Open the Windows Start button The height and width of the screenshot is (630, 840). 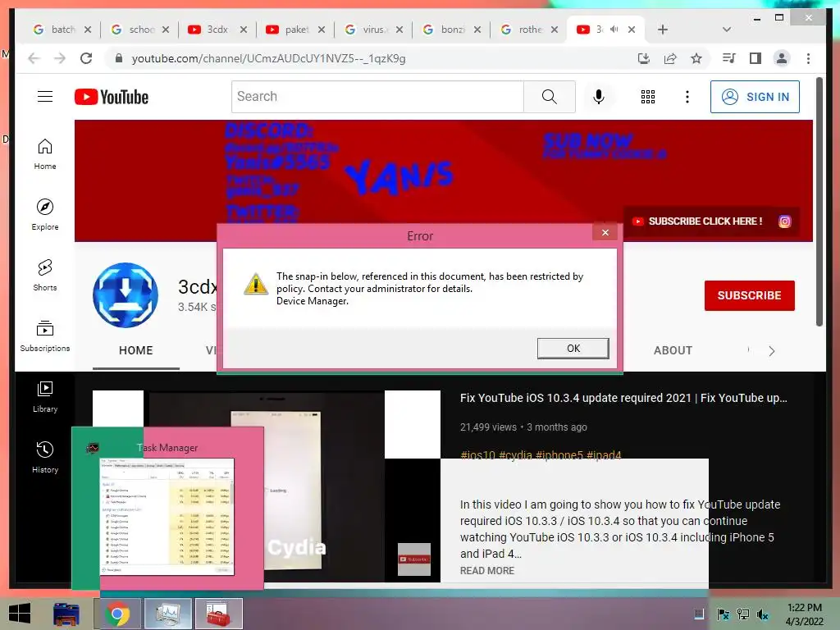pyautogui.click(x=20, y=614)
